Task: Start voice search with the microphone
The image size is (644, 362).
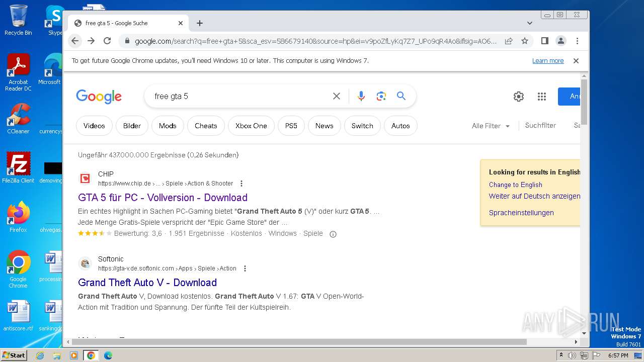Action: tap(361, 96)
